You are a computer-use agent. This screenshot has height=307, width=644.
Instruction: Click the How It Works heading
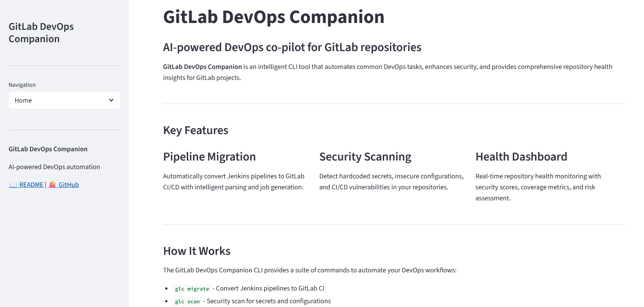pyautogui.click(x=197, y=251)
